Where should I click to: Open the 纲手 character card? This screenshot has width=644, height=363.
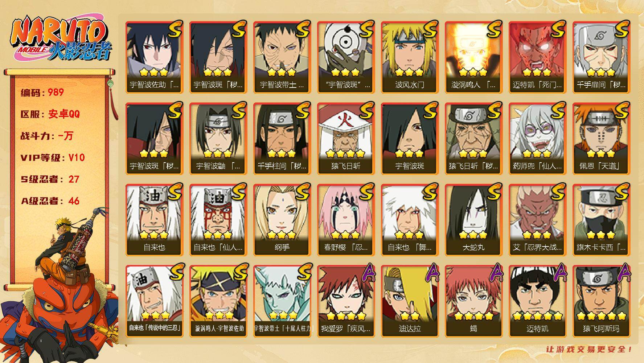click(x=282, y=220)
